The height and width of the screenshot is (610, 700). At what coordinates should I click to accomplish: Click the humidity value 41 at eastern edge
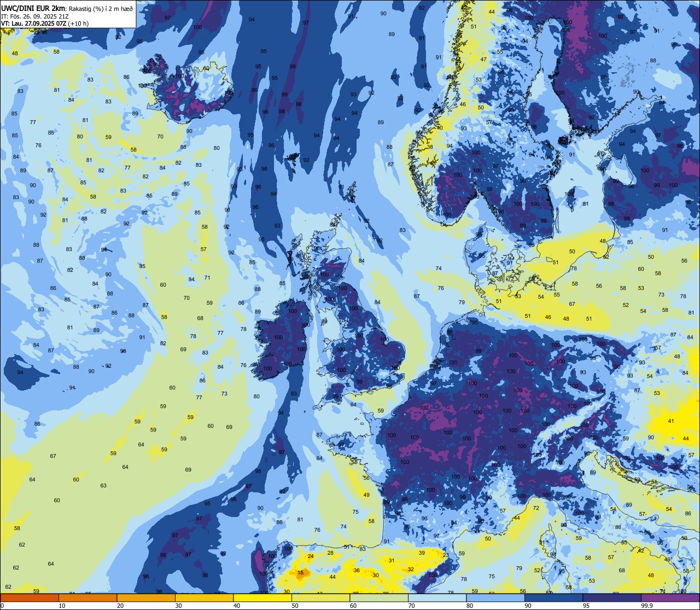(x=671, y=421)
